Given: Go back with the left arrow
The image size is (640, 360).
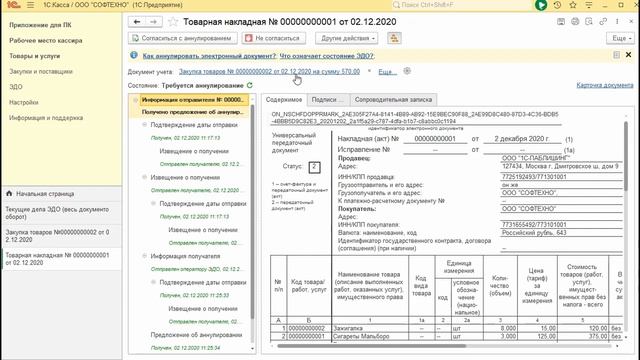Looking at the screenshot, I should 137,22.
